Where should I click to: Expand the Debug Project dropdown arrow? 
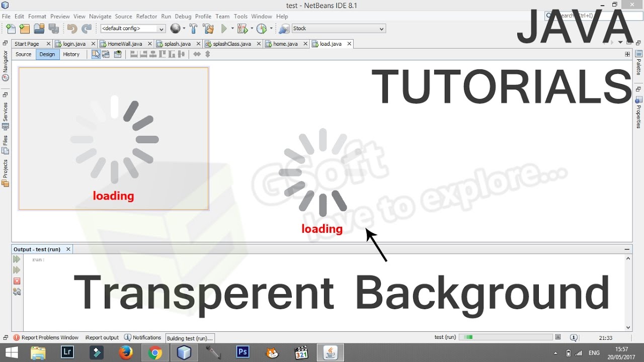point(252,29)
